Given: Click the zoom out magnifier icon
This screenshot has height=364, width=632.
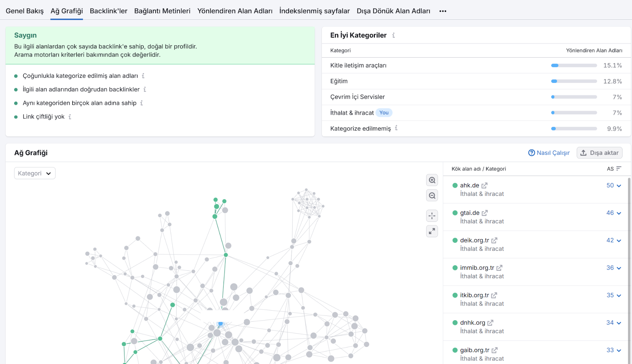Looking at the screenshot, I should [432, 195].
